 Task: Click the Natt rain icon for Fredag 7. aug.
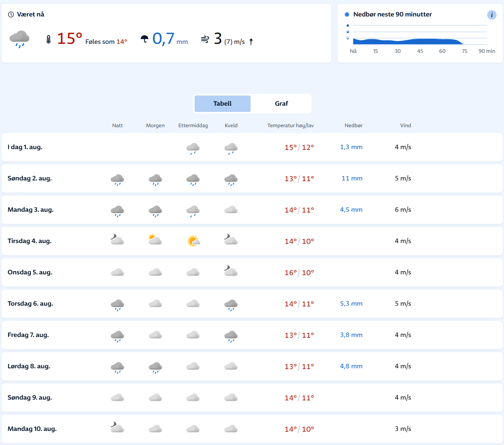click(x=117, y=336)
